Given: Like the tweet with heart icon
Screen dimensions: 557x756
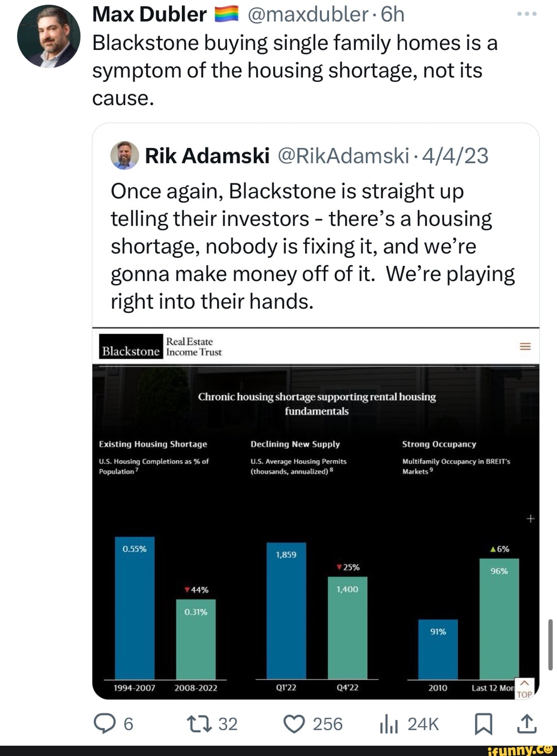Looking at the screenshot, I should point(294,724).
